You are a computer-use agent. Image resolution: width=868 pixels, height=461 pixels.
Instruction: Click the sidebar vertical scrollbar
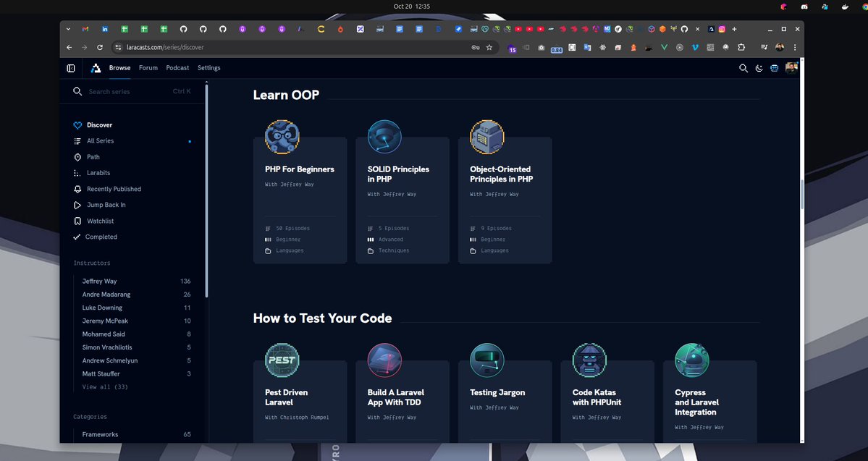point(206,191)
